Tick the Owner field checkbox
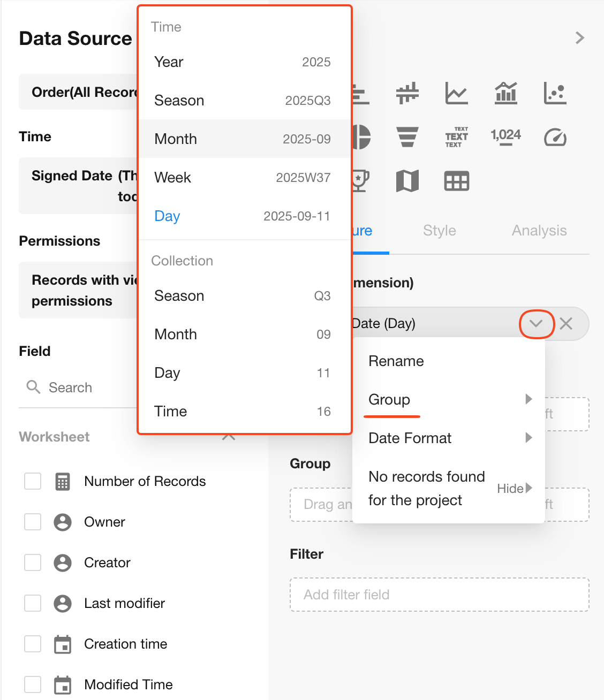This screenshot has height=700, width=604. click(33, 522)
